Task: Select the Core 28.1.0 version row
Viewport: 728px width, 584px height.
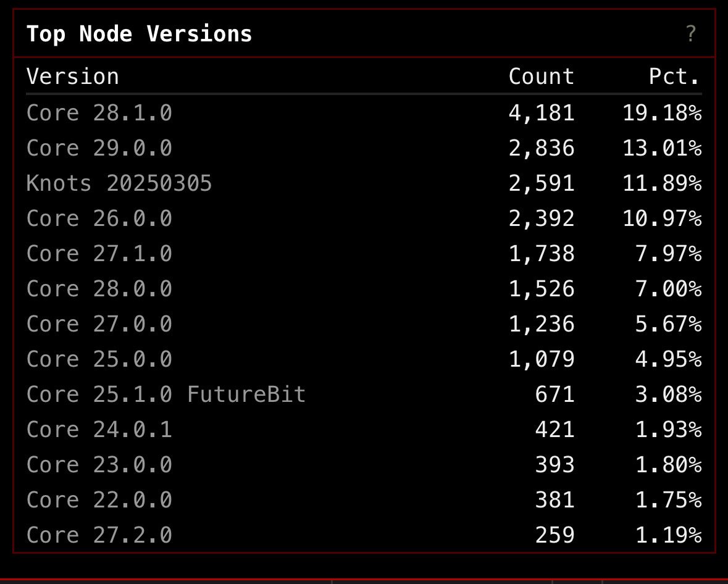Action: pyautogui.click(x=364, y=113)
